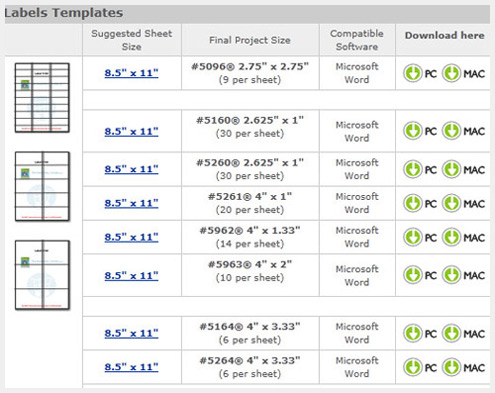Screen dimensions: 495x393
Task: Download MAC template for #5264 labels
Action: 463,367
